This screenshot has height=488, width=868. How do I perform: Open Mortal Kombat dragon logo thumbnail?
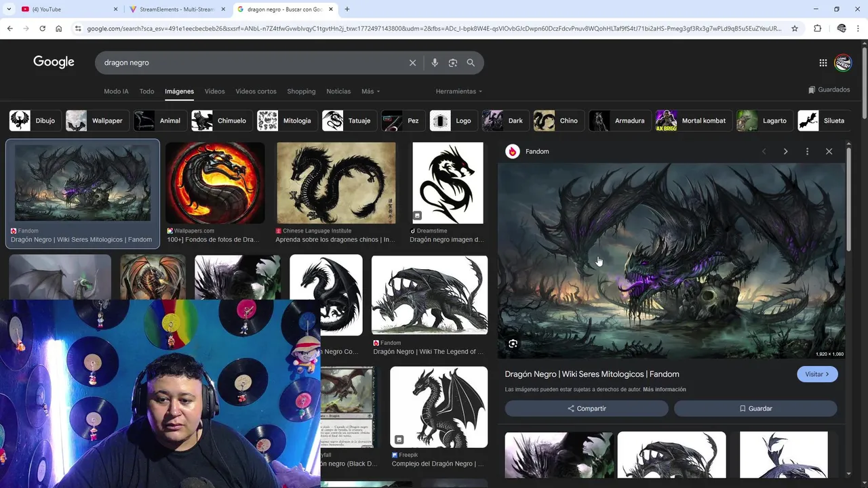pos(215,183)
